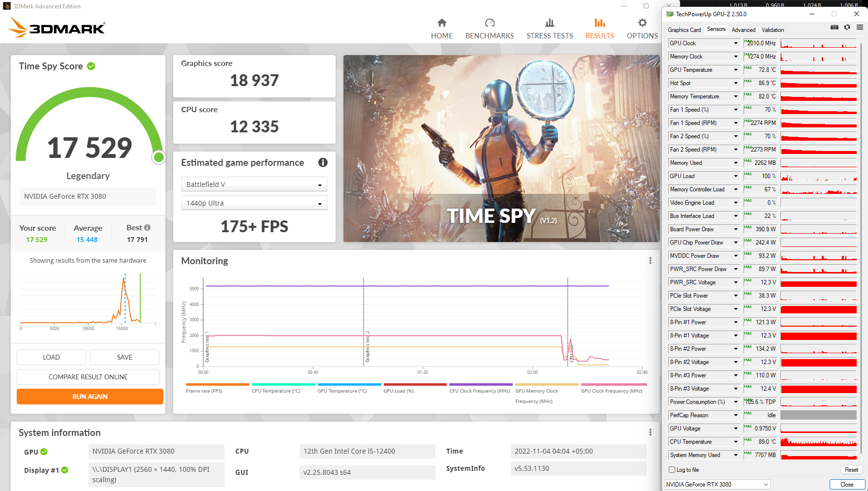Open the Stress Tests chart icon
This screenshot has height=491, width=868.
(550, 23)
